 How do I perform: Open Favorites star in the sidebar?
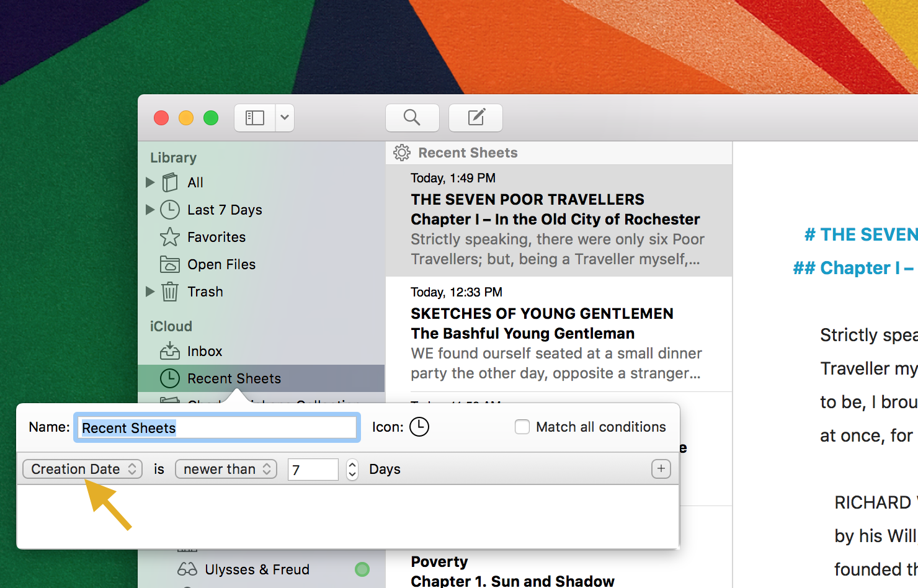pyautogui.click(x=170, y=237)
